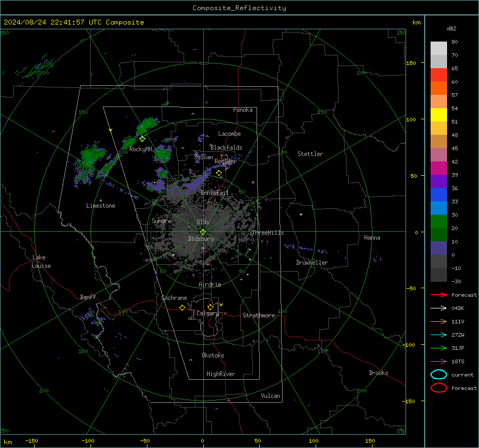Click the red forecast ellipse icon

click(x=439, y=388)
